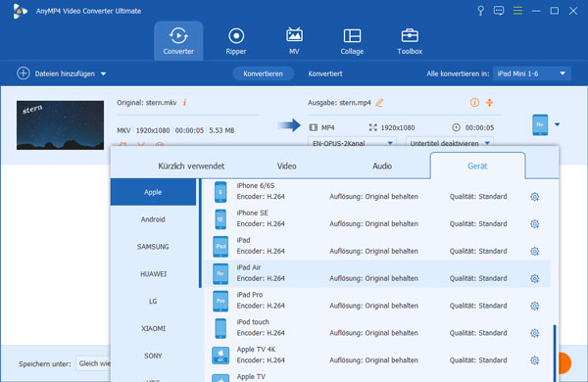Open the iPad Mini 1-6 output format dropdown
Viewport: 588px width, 382px height.
[x=532, y=73]
